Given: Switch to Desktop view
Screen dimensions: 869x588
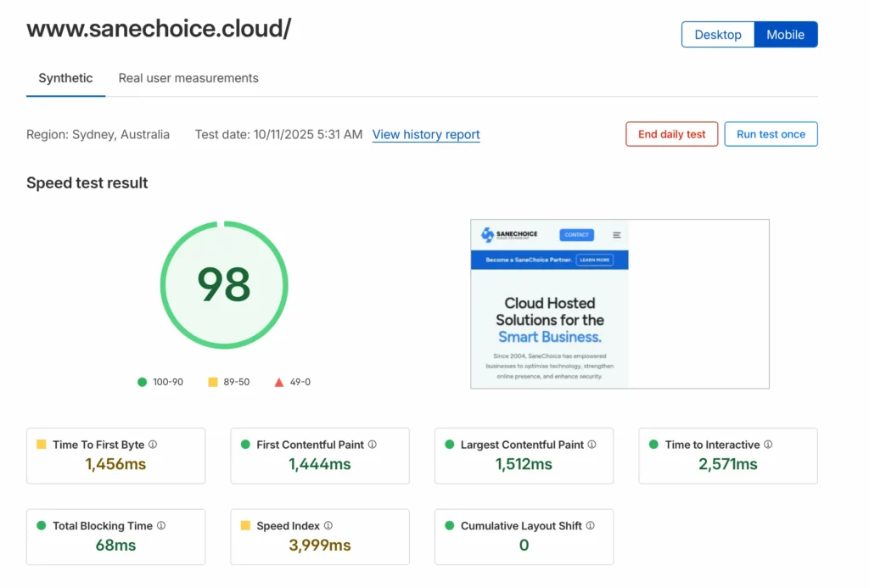Looking at the screenshot, I should tap(718, 34).
